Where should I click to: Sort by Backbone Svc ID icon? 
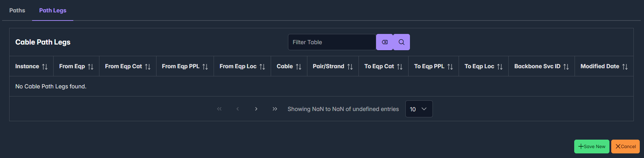[x=566, y=67]
